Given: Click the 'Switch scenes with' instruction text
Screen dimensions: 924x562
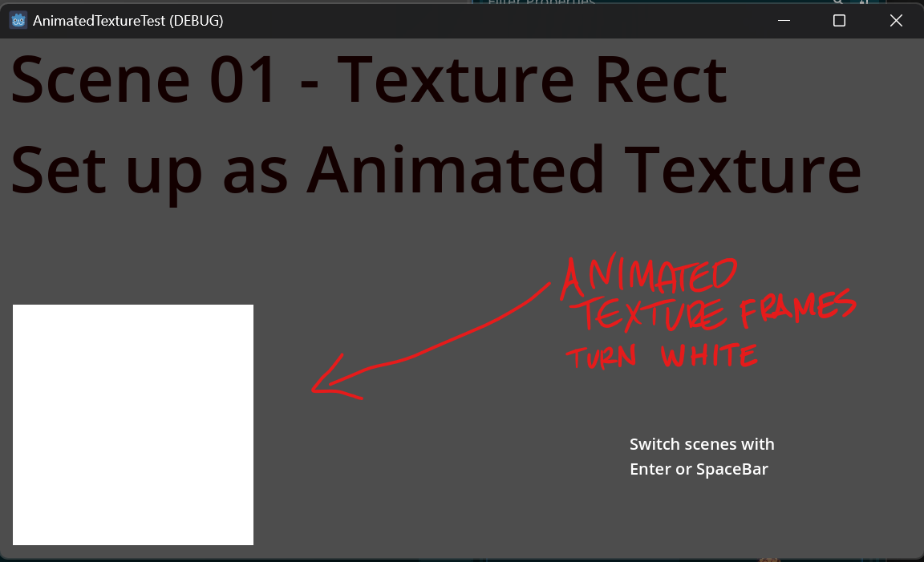Looking at the screenshot, I should pos(702,444).
